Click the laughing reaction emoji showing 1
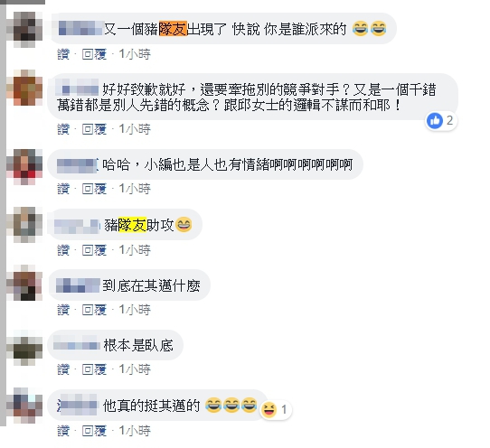 (x=269, y=409)
